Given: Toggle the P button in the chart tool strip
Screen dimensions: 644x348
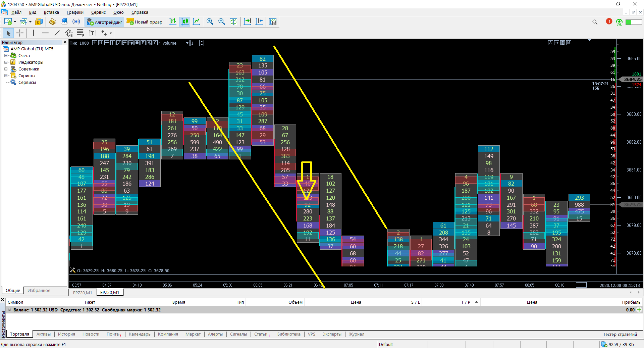Looking at the screenshot, I should [x=143, y=43].
